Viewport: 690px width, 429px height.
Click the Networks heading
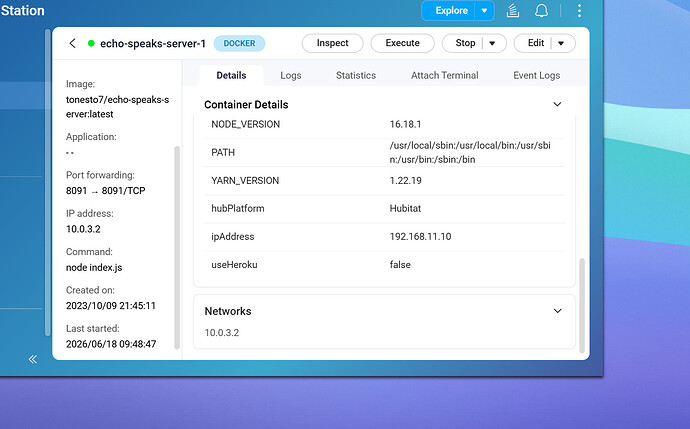click(x=228, y=311)
